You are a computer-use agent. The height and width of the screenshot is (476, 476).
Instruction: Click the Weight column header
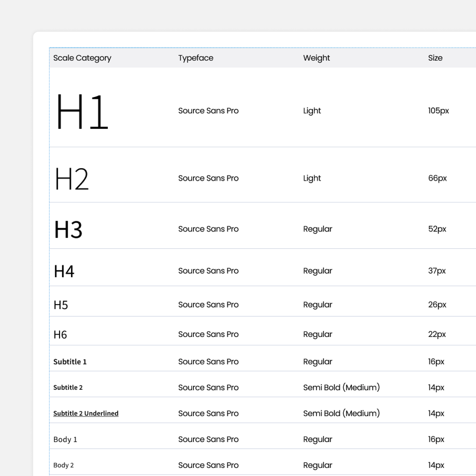coord(316,58)
